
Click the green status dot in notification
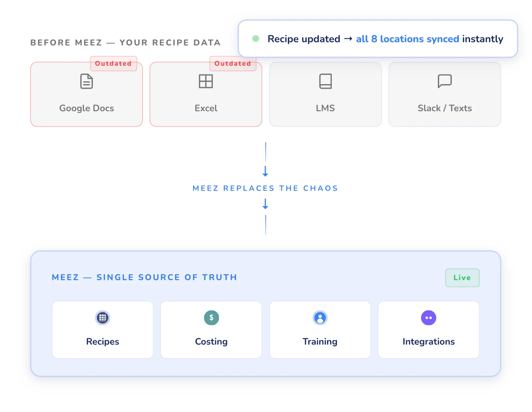[256, 39]
